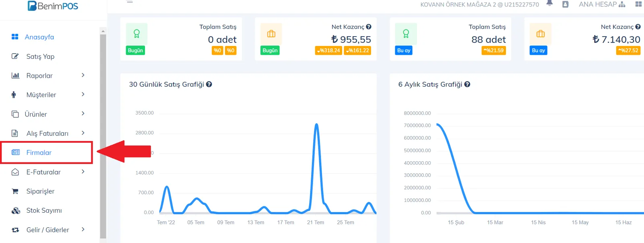Expand the E-Faturalar submenu chevron
The width and height of the screenshot is (644, 243).
coord(83,172)
